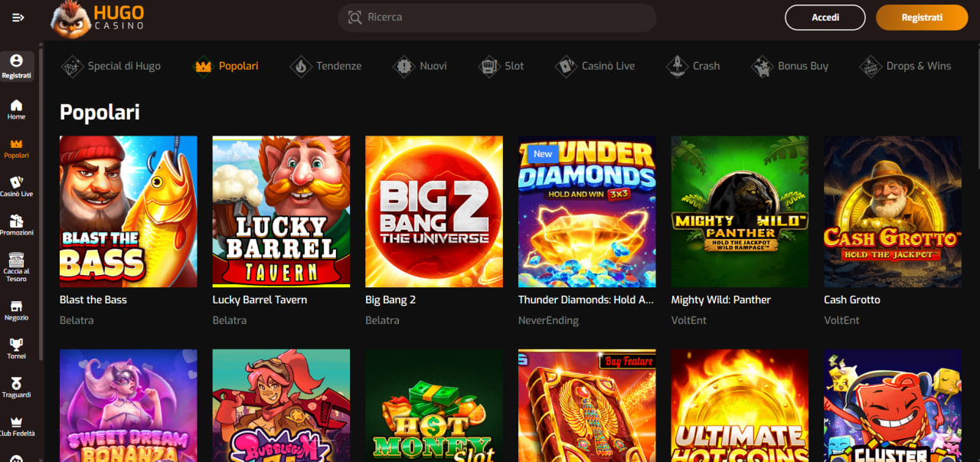
Task: Open the Hugo Casino logo home link
Action: [x=97, y=18]
